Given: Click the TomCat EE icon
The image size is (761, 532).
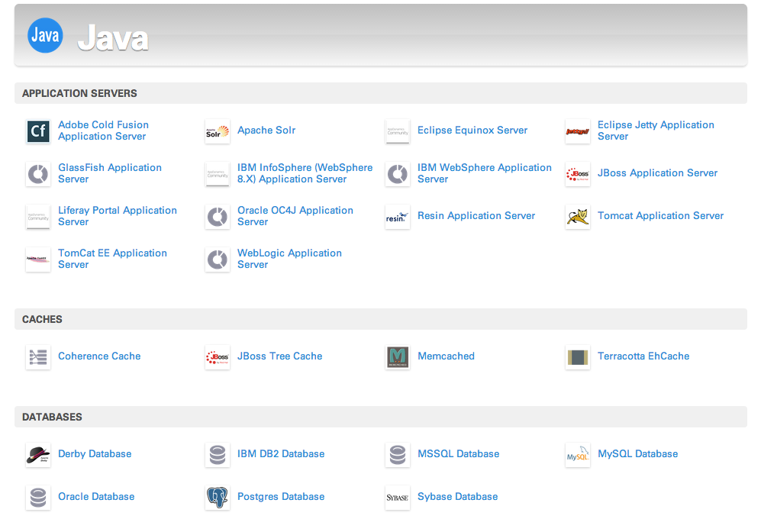Looking at the screenshot, I should click(x=38, y=260).
